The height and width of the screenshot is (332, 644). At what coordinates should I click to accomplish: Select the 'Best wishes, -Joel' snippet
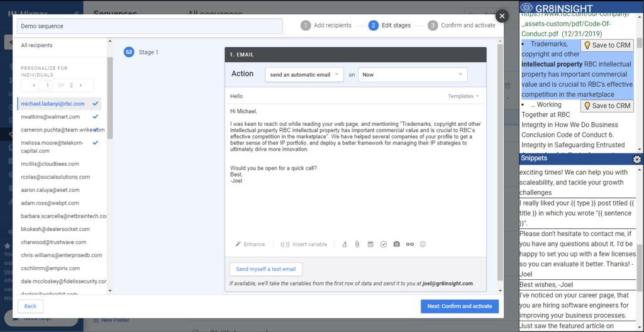[577, 285]
